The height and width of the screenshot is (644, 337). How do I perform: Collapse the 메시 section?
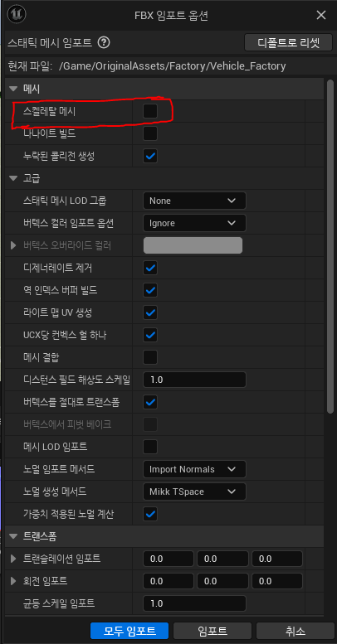[14, 89]
